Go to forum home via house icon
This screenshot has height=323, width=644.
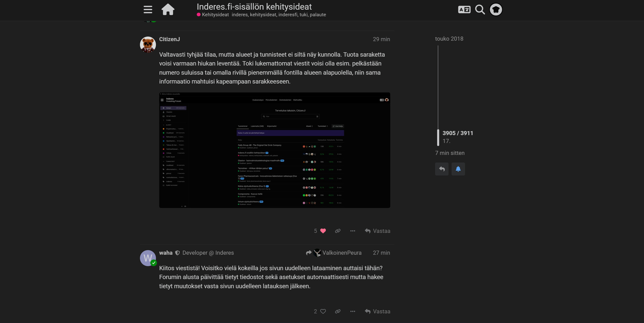pos(168,10)
